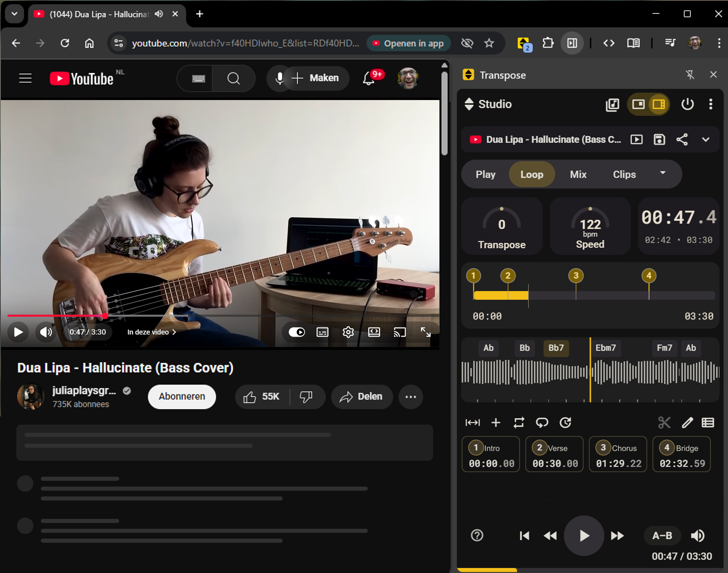Toggle YouTube autoplay switch

click(297, 332)
